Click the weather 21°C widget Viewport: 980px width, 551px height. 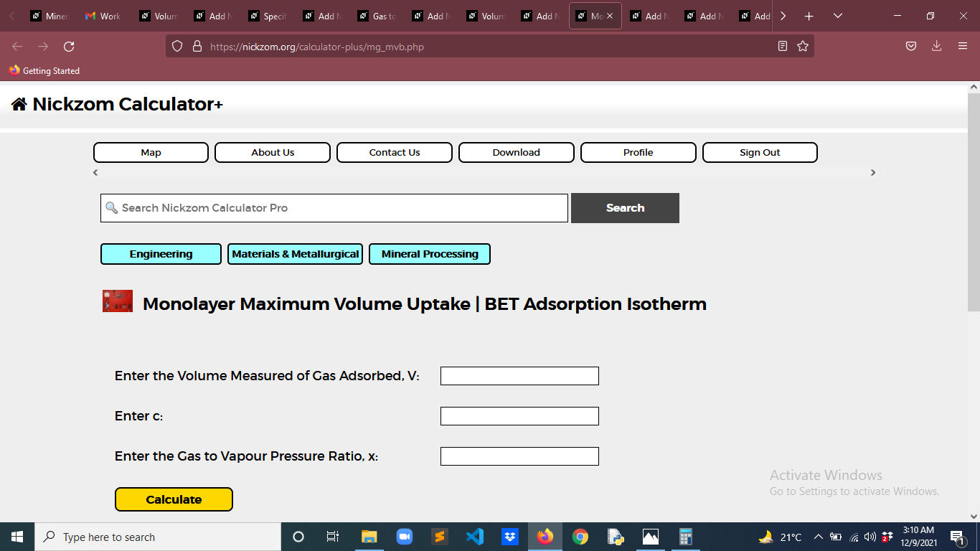click(x=781, y=537)
